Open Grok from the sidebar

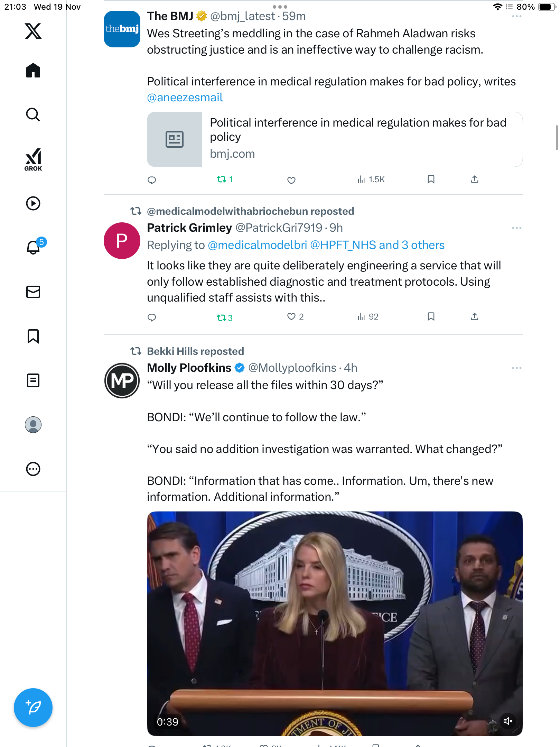coord(33,160)
